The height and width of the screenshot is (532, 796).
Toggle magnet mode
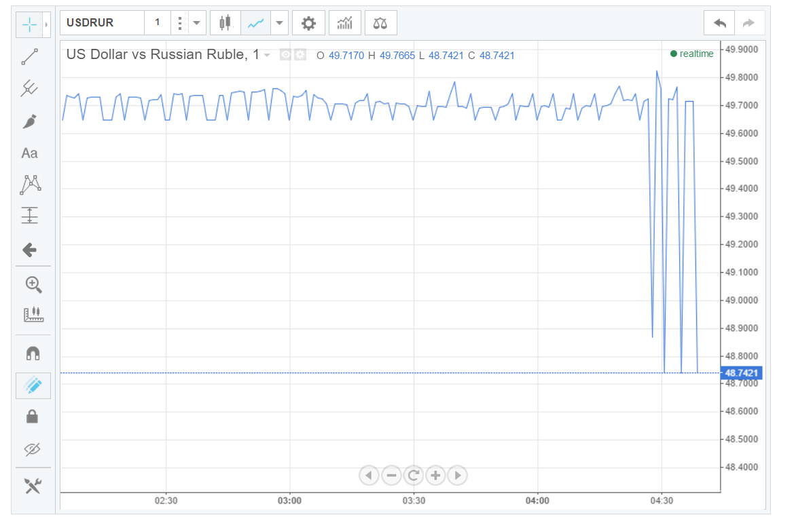point(33,353)
